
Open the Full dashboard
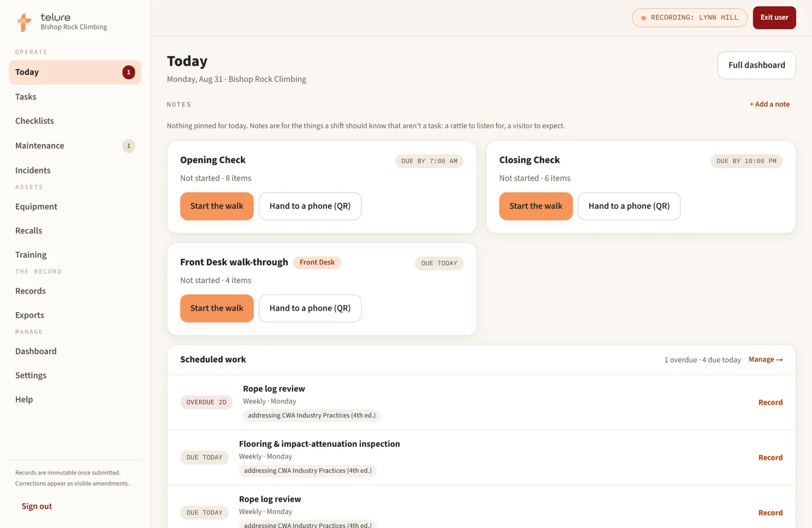tap(757, 65)
